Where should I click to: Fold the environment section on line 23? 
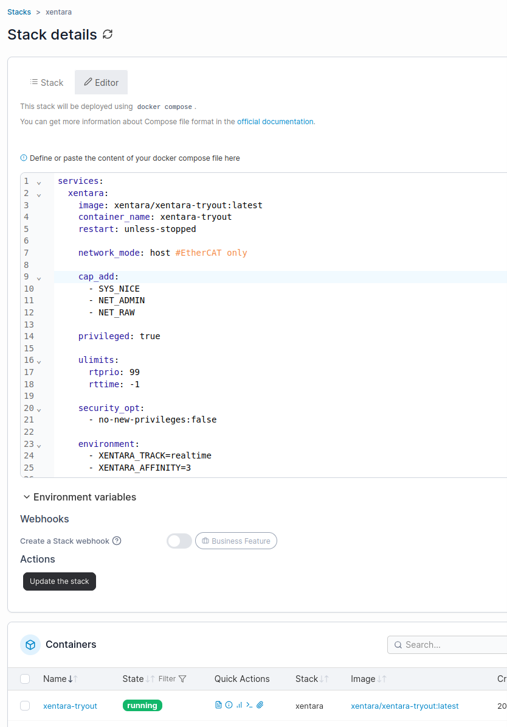pos(39,445)
